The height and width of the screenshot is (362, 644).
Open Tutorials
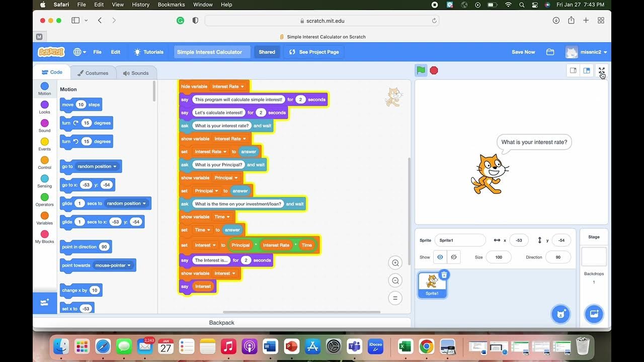tap(148, 52)
